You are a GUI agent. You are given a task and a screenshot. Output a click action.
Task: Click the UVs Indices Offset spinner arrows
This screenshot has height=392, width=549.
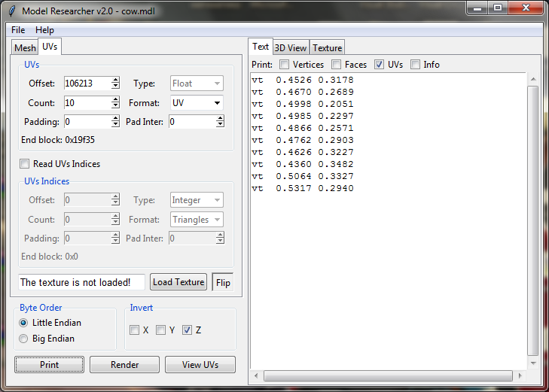[x=115, y=200]
